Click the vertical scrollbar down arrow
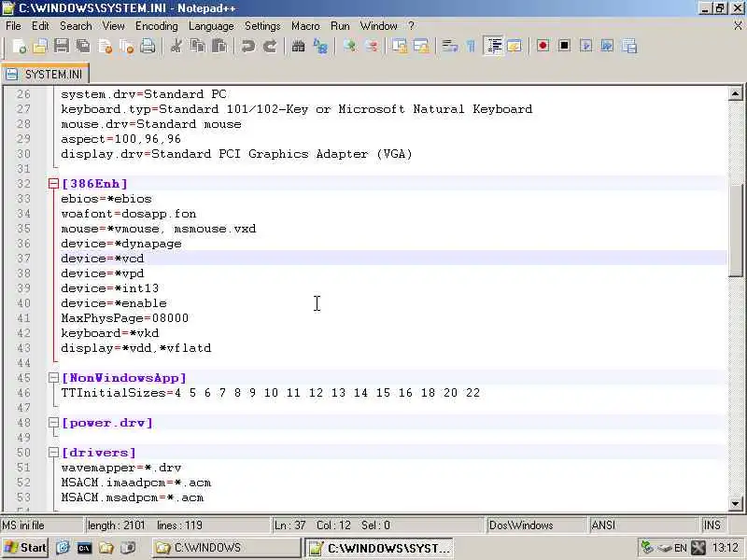 [x=735, y=503]
